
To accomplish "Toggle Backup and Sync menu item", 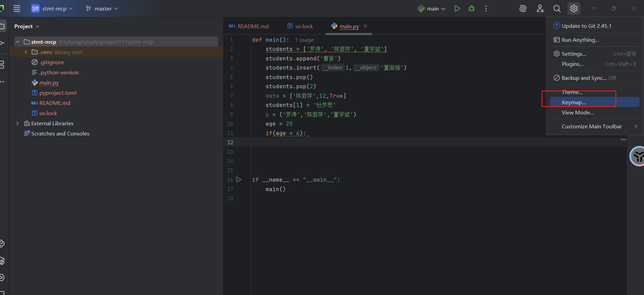I will [x=594, y=78].
